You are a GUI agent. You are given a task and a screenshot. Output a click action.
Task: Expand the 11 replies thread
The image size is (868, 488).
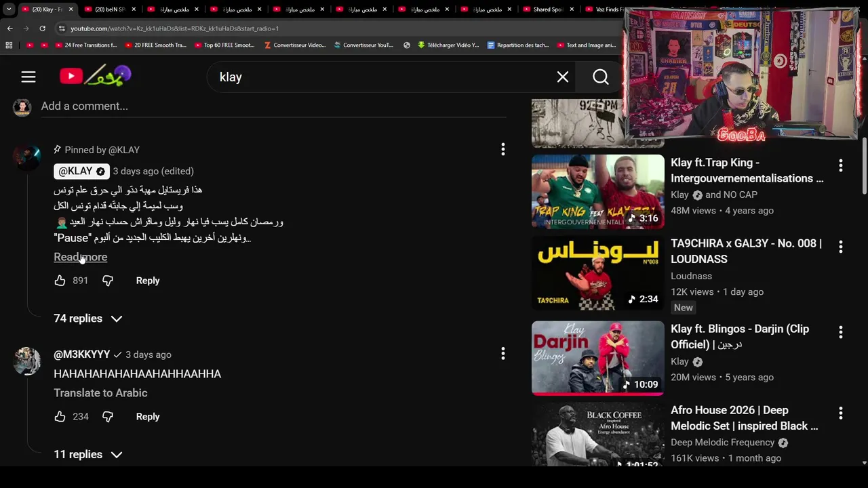[87, 455]
